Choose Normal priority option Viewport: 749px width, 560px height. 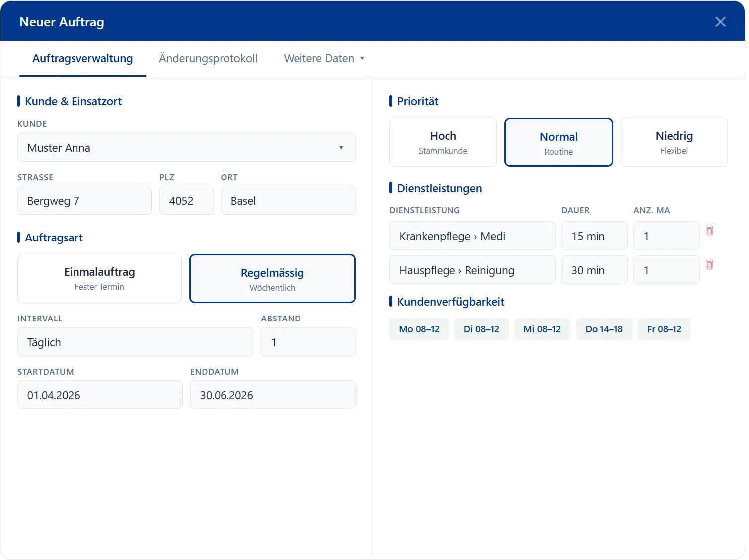click(x=558, y=143)
